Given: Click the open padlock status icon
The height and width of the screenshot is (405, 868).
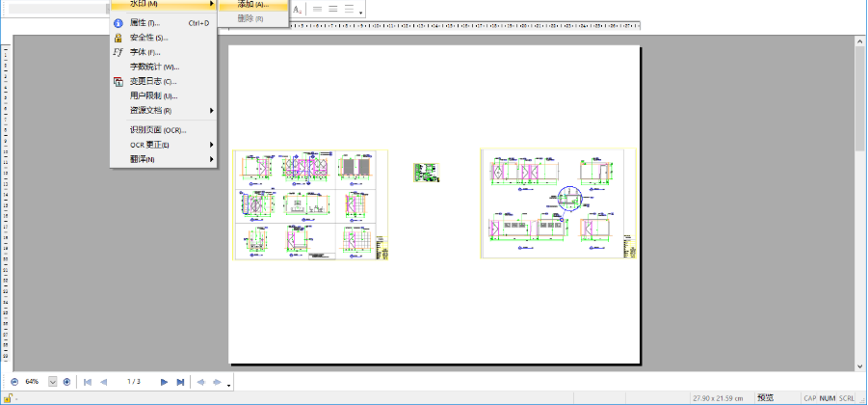Looking at the screenshot, I should click(x=9, y=398).
